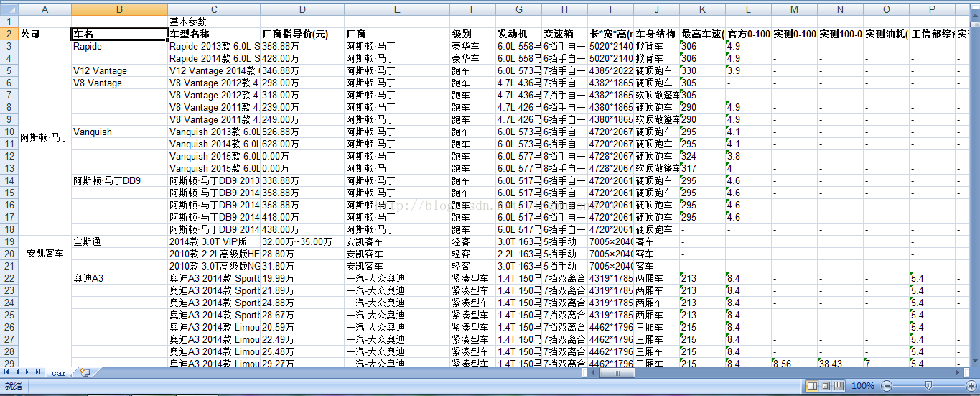Image resolution: width=980 pixels, height=396 pixels.
Task: Click the Vanquish cell in column B
Action: (119, 132)
